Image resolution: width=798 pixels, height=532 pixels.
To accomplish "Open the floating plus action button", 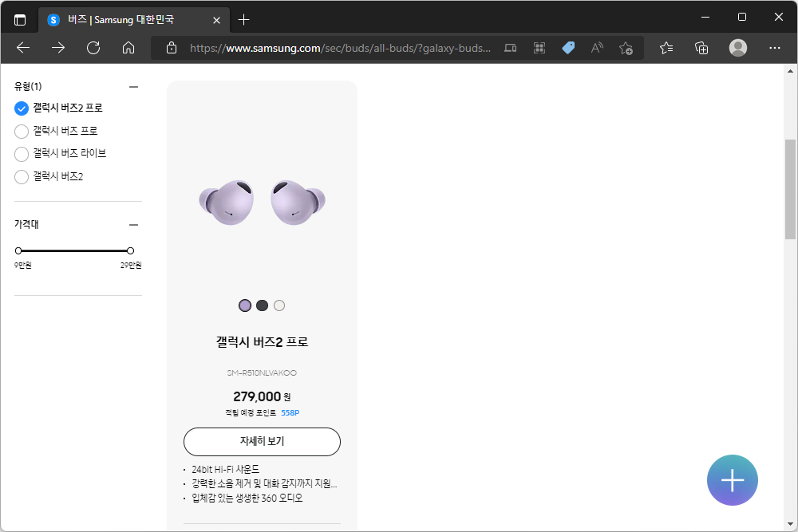I will coord(733,480).
